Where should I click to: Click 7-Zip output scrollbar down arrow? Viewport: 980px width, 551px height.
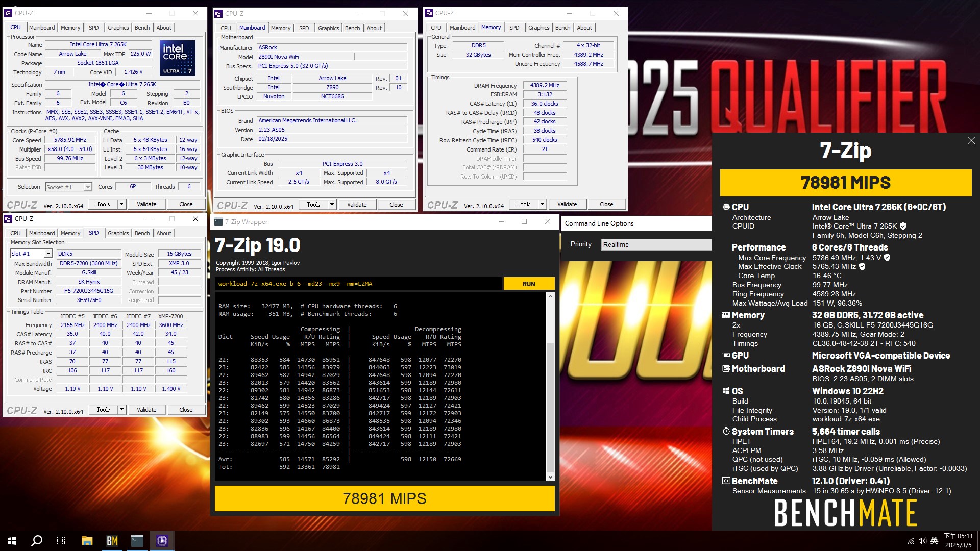point(550,477)
